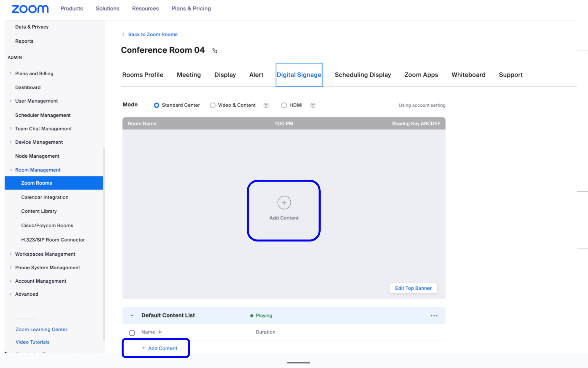Check the select-all checkbox beside Name
Image resolution: width=588 pixels, height=368 pixels.
click(132, 333)
